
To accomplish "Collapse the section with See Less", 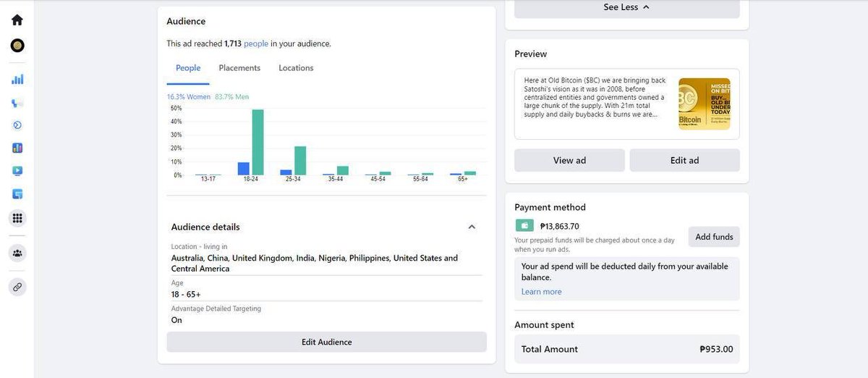I will pos(626,7).
